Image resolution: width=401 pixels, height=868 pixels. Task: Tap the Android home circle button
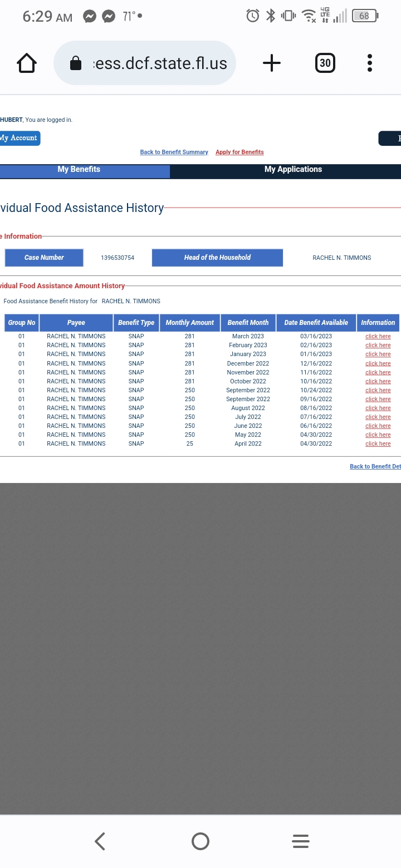tap(200, 841)
